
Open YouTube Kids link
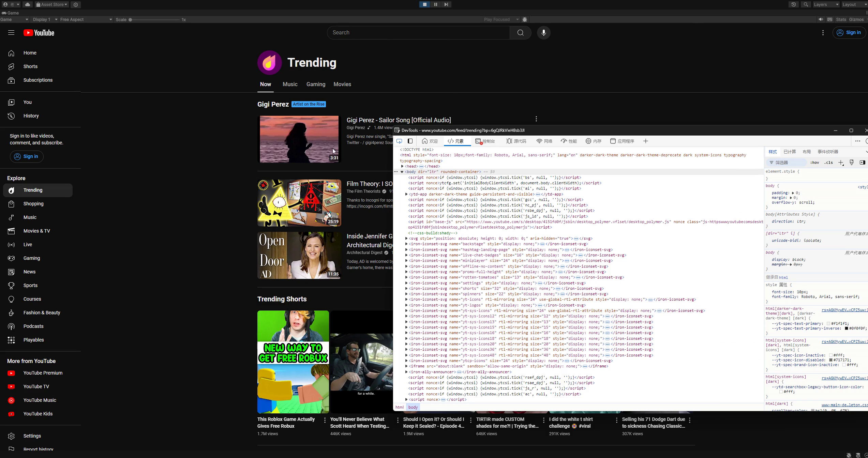click(x=38, y=414)
